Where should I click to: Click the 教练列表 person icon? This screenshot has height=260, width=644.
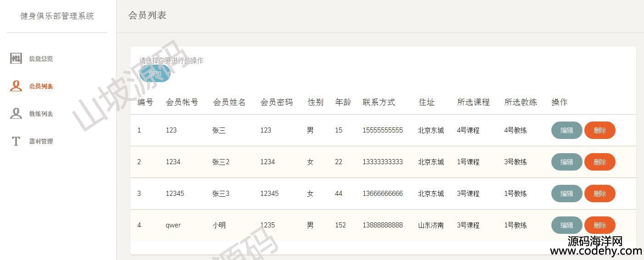16,114
